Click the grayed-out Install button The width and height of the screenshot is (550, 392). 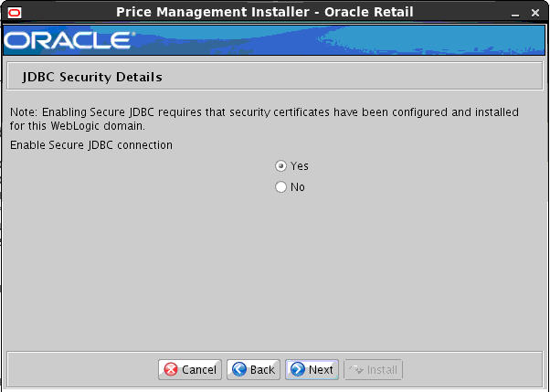coord(373,369)
